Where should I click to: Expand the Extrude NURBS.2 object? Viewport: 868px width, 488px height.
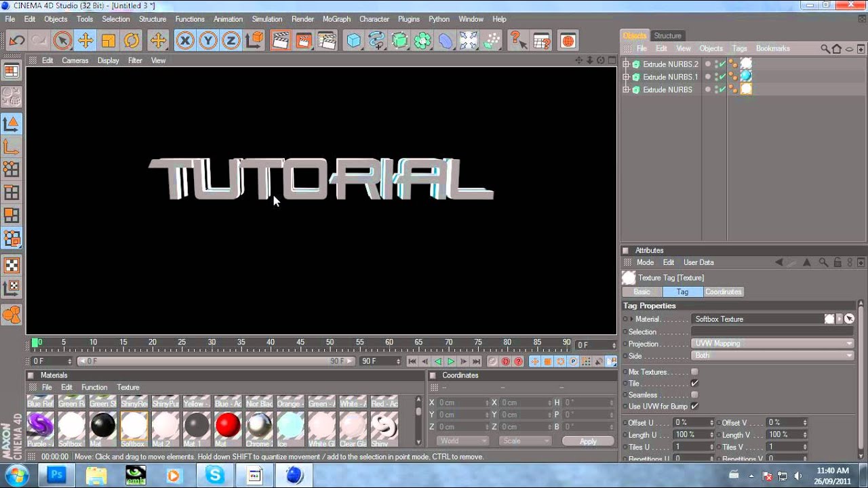[x=626, y=64]
